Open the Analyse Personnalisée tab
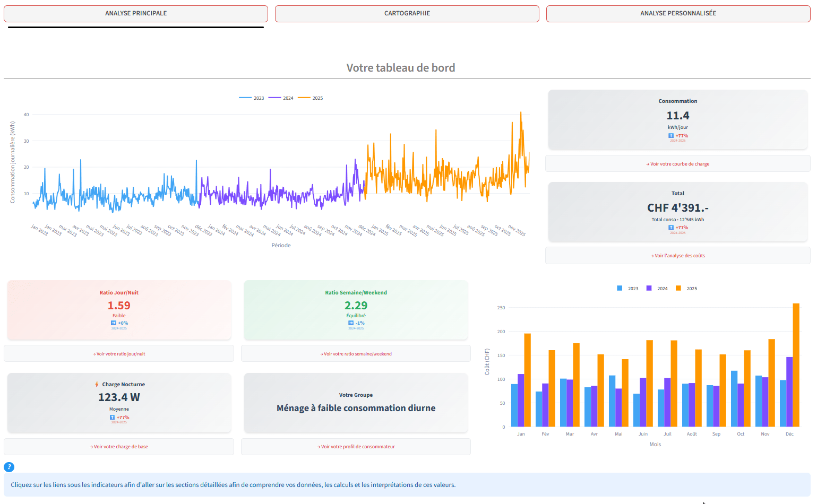Viewport: 817px width, 504px height. [x=678, y=13]
